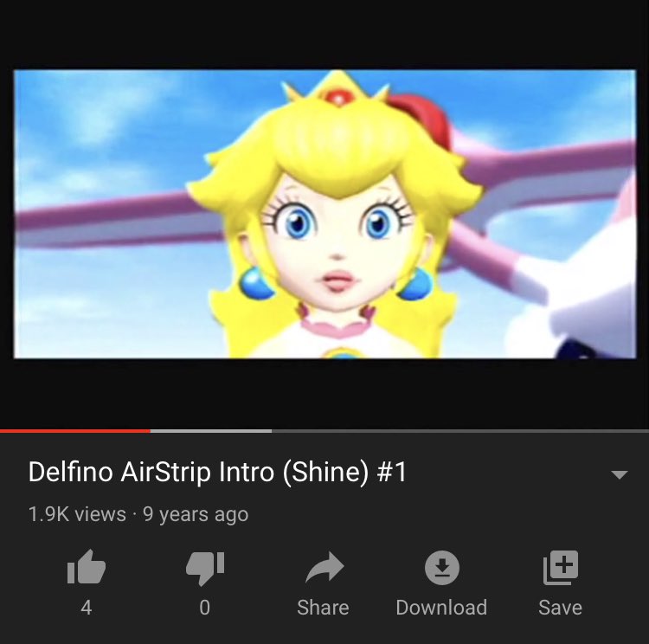649x644 pixels.
Task: Jump to the unplayed dark end of progress bar
Action: point(460,431)
